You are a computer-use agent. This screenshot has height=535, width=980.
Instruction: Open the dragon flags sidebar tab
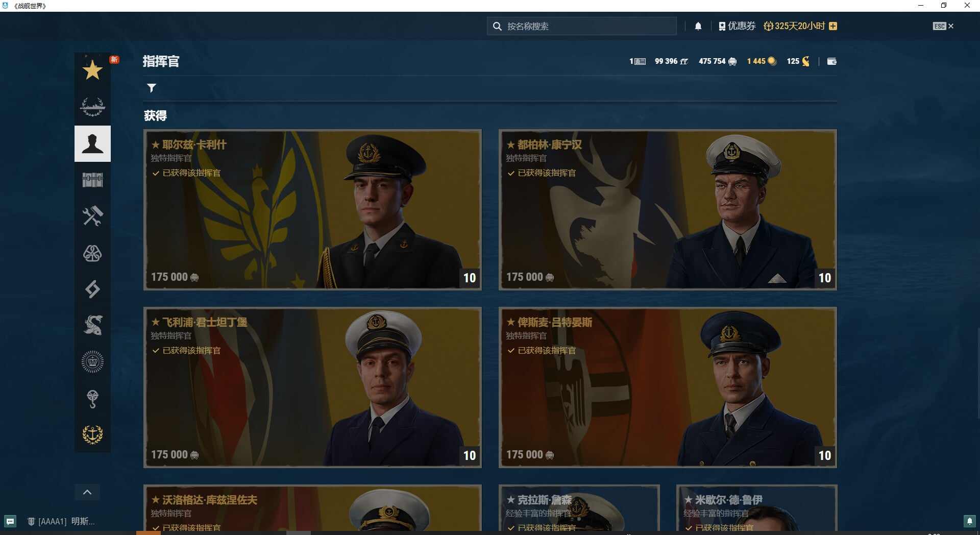pos(92,325)
